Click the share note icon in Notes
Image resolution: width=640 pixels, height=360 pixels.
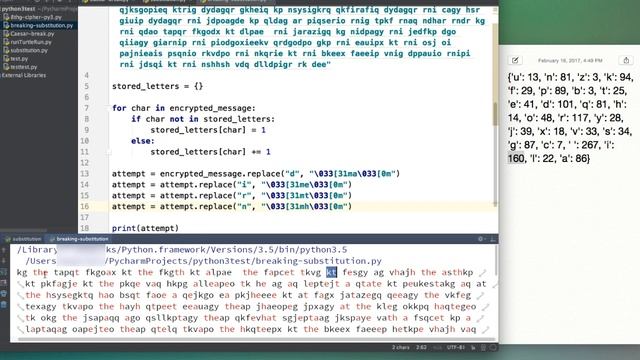626,60
